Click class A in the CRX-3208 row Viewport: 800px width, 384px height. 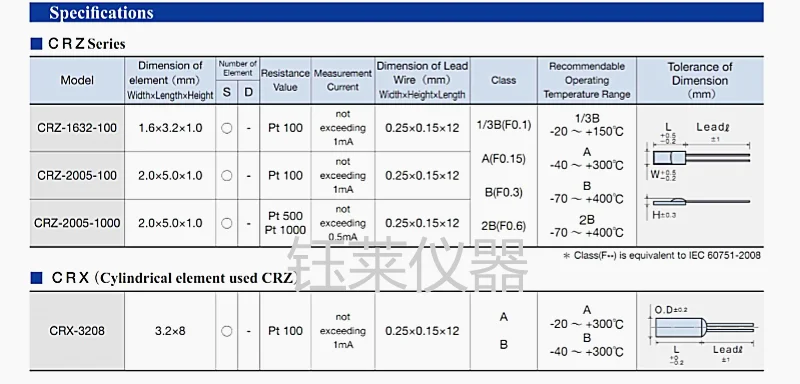pos(504,317)
